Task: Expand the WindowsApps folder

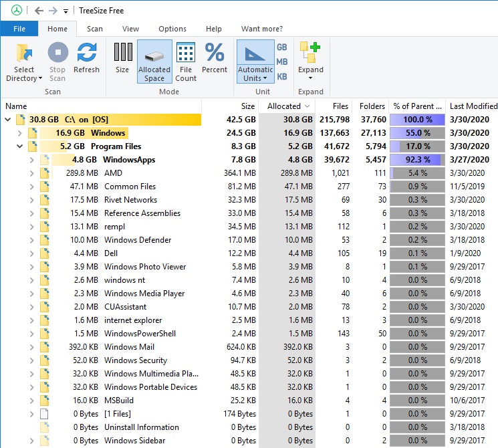Action: click(32, 160)
